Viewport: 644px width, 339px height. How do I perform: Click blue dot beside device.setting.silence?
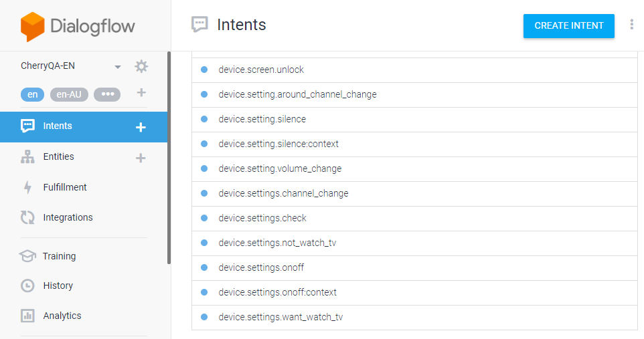click(x=204, y=119)
